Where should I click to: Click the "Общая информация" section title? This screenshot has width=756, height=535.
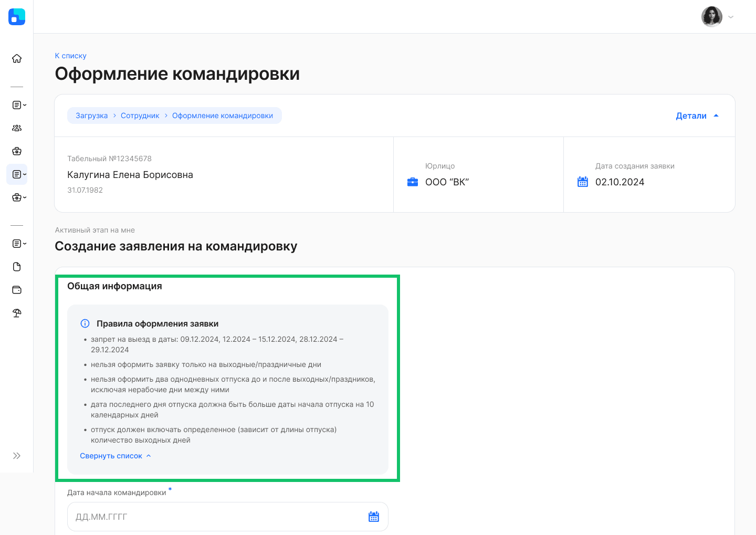point(114,286)
